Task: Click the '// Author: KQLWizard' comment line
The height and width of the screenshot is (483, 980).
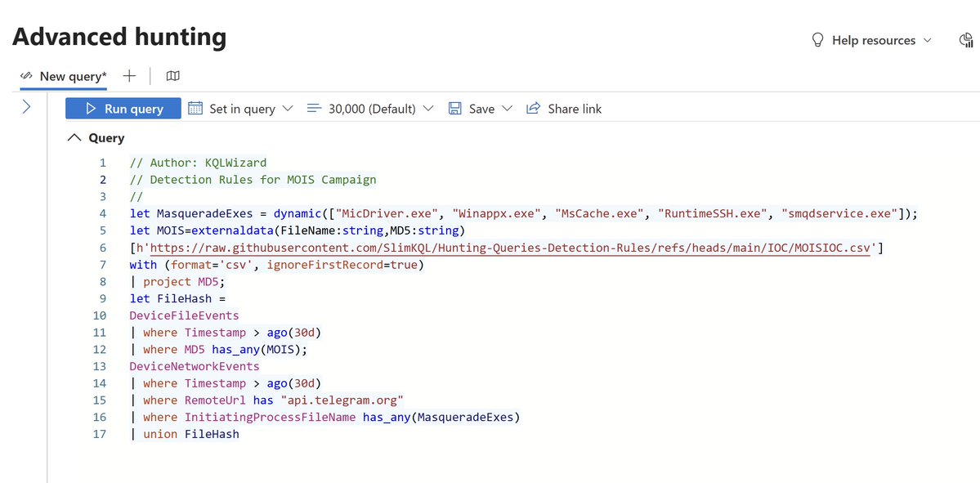Action: (198, 163)
